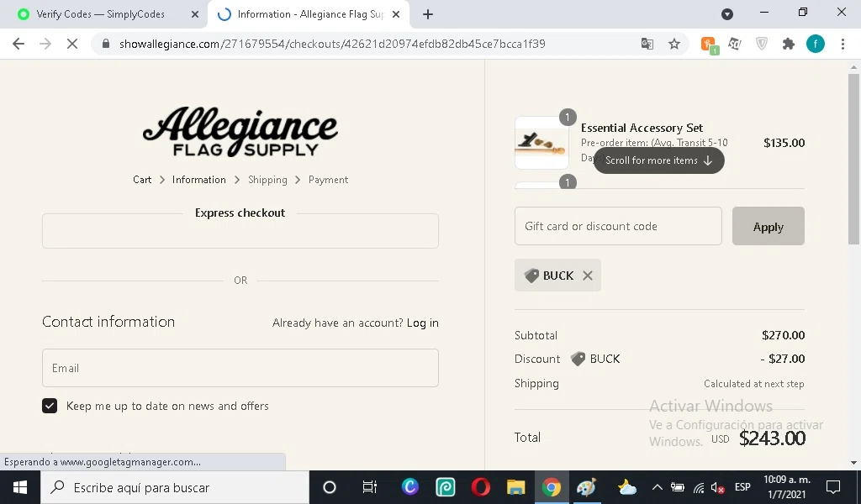The image size is (861, 504).
Task: Open File Explorer from the taskbar
Action: point(515,487)
